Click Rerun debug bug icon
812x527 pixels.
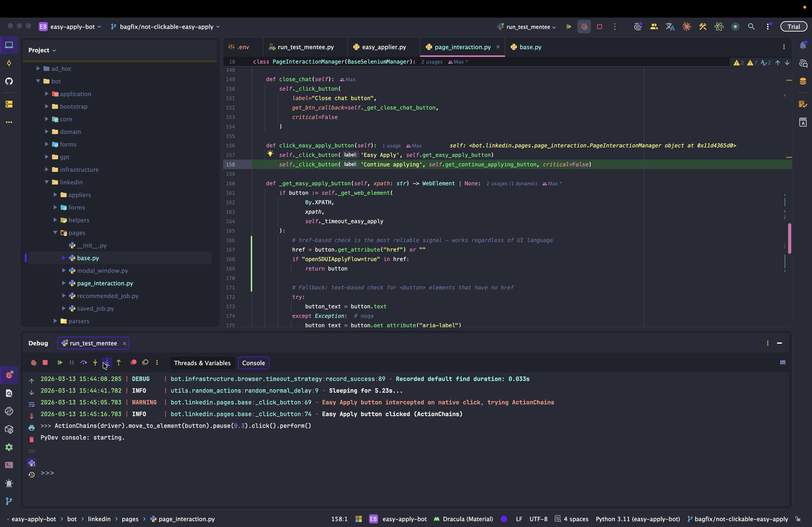click(33, 363)
